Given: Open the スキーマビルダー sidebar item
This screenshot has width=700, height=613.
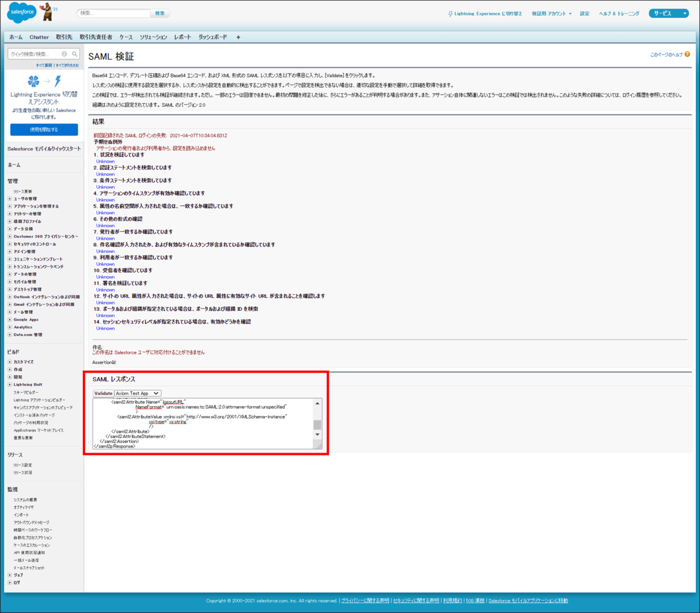Looking at the screenshot, I should click(x=26, y=393).
